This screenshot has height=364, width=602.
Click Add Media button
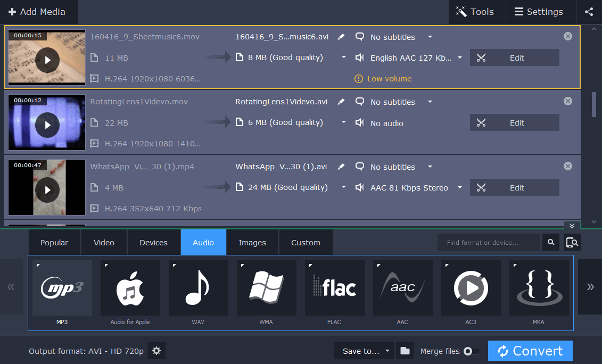[37, 12]
